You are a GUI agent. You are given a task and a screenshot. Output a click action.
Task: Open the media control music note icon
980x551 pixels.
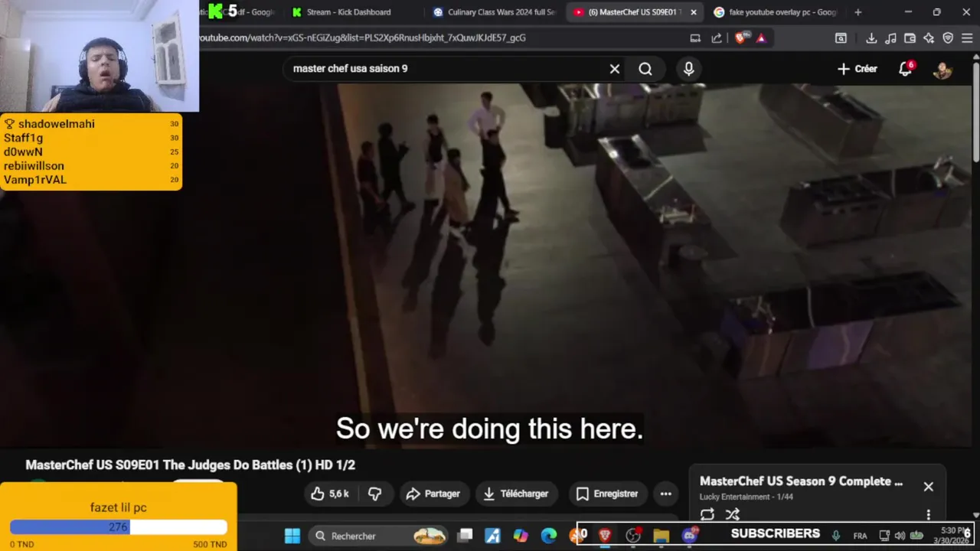point(890,38)
